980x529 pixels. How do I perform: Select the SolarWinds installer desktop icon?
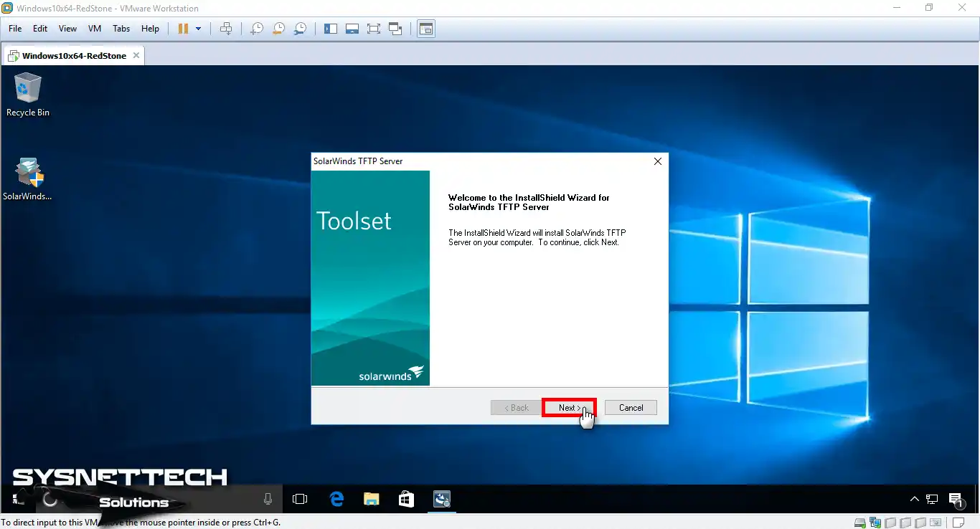pyautogui.click(x=28, y=179)
